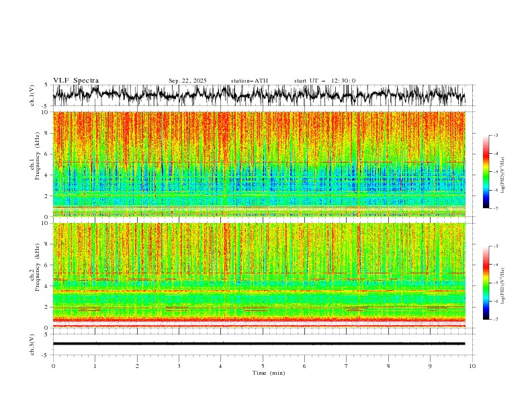Viewport: 532px width, 411px height.
Task: Click the 'Time (min)' axis label
Action: [269, 373]
